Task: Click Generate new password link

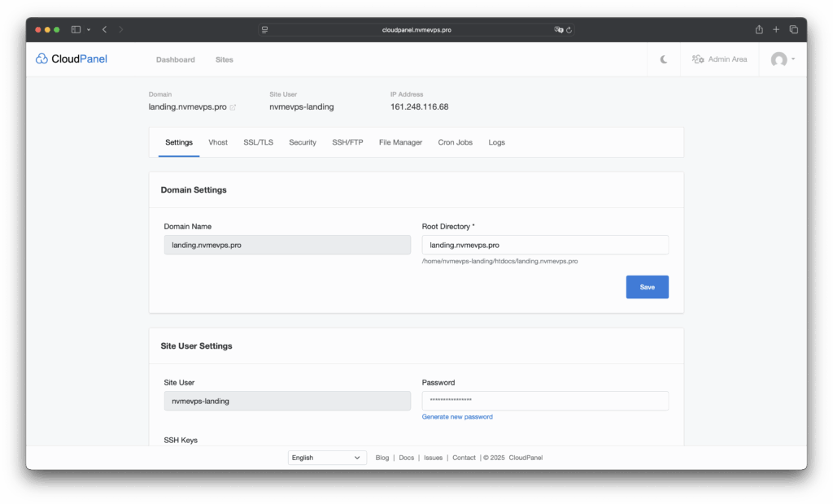Action: point(457,417)
